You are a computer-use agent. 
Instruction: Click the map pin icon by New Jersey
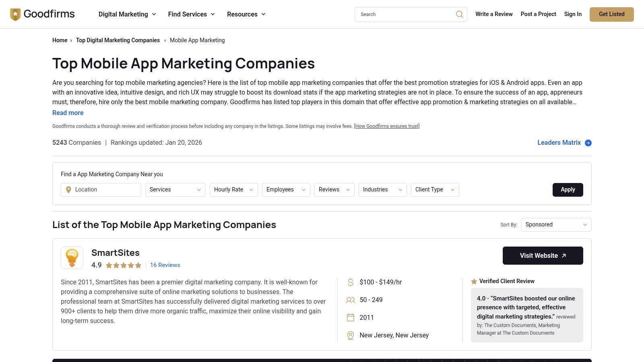pos(351,335)
